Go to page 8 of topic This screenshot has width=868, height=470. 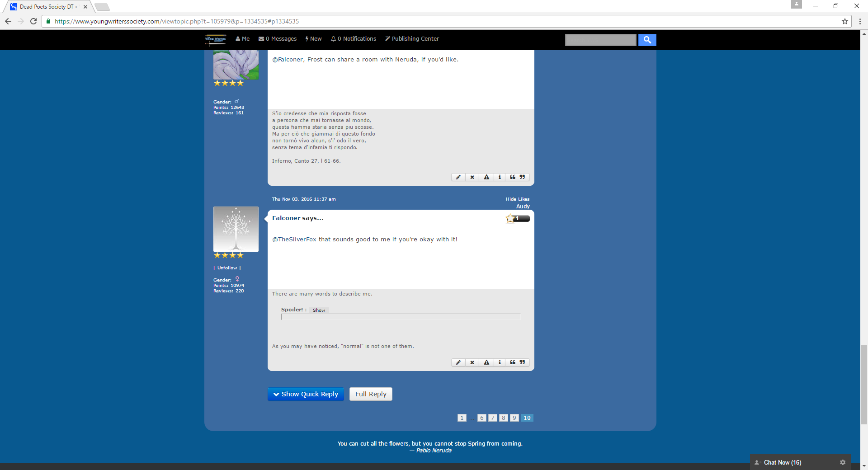click(x=504, y=418)
